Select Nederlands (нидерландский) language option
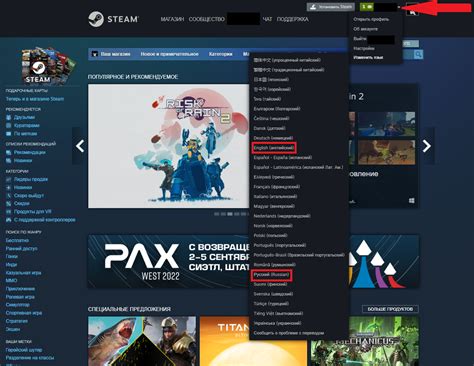The image size is (474, 366). (282, 216)
